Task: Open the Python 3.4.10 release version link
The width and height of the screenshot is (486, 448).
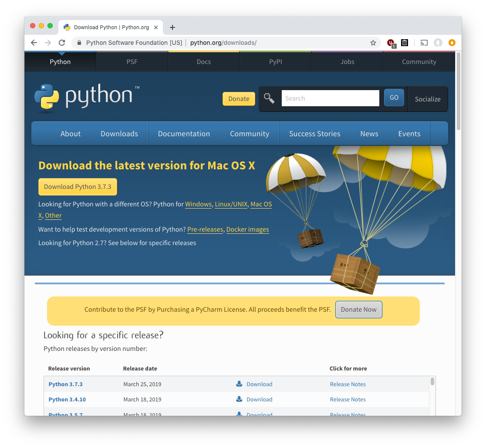Action: 67,399
